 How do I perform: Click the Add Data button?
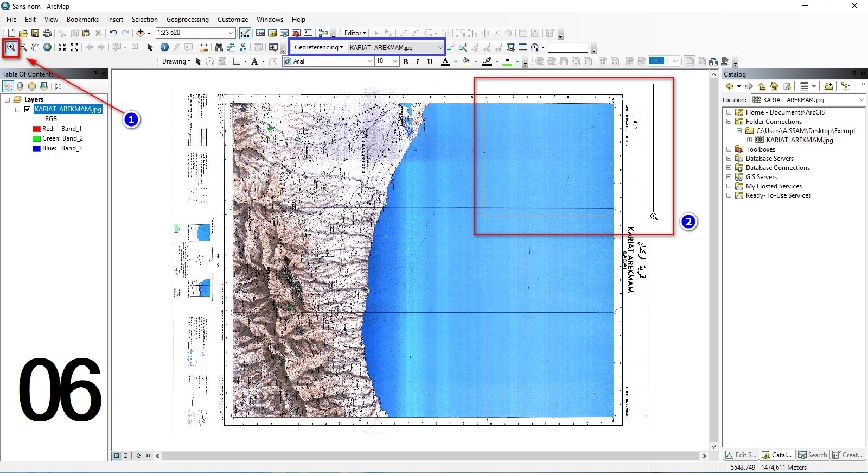[141, 33]
